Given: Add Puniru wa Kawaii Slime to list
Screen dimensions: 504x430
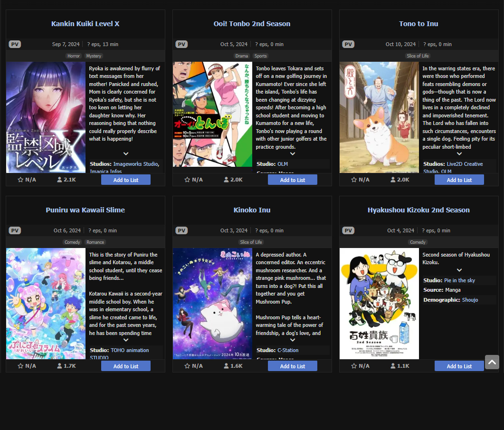Looking at the screenshot, I should [x=125, y=366].
